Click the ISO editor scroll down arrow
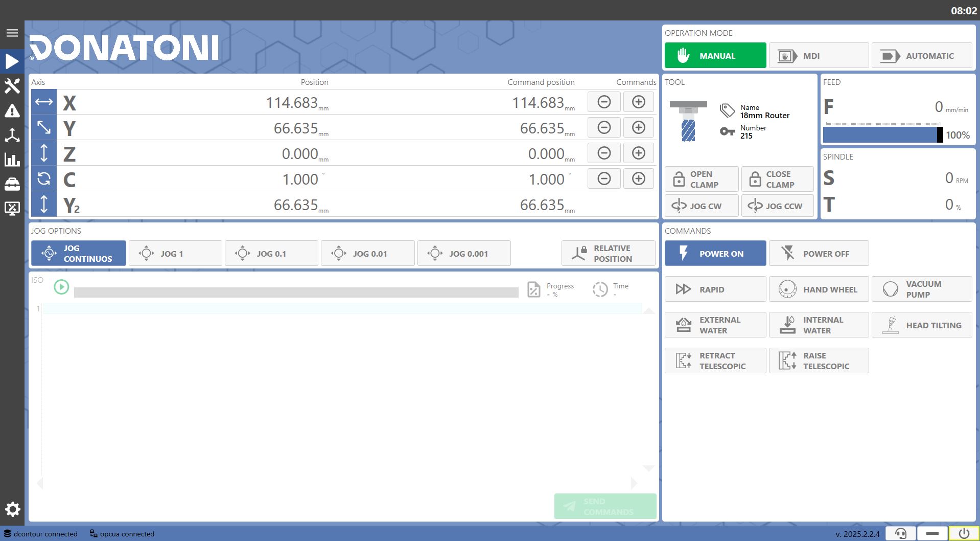Viewport: 980px width, 541px height. click(649, 468)
